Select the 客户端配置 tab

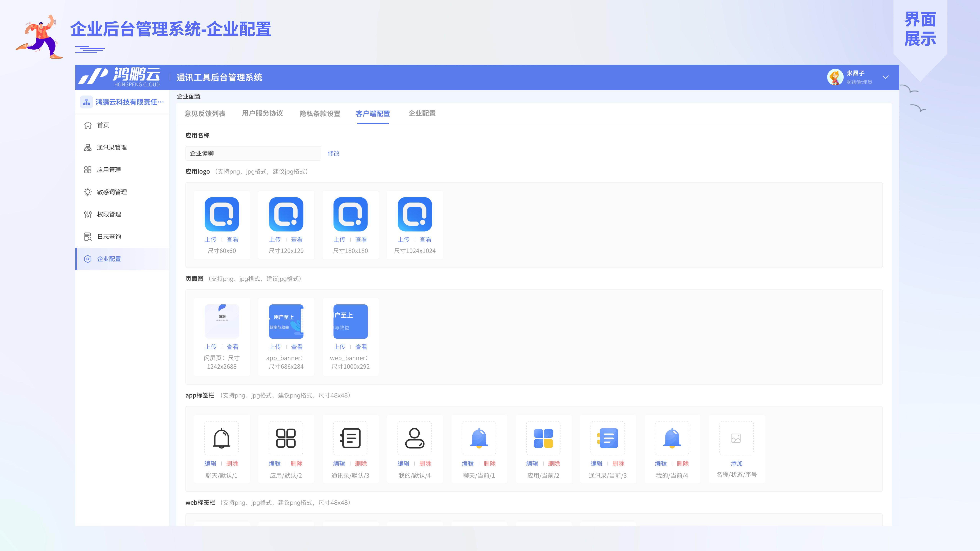[x=373, y=114]
